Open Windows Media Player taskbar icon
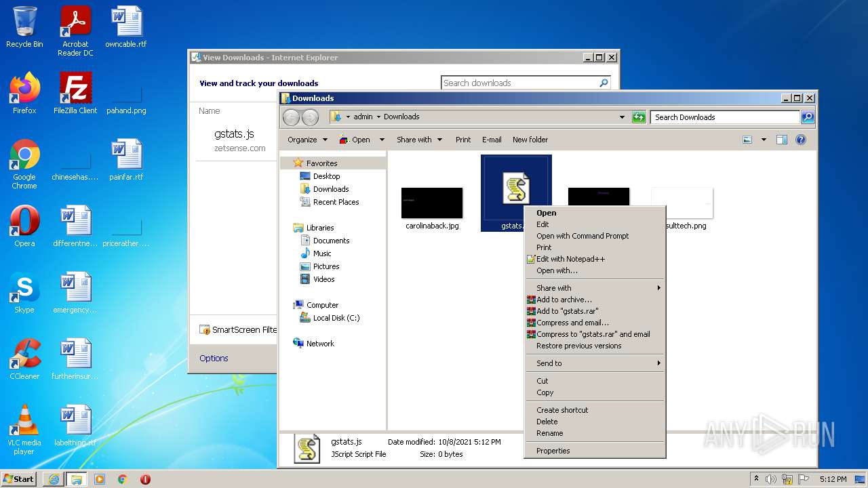The image size is (868, 488). 100,479
